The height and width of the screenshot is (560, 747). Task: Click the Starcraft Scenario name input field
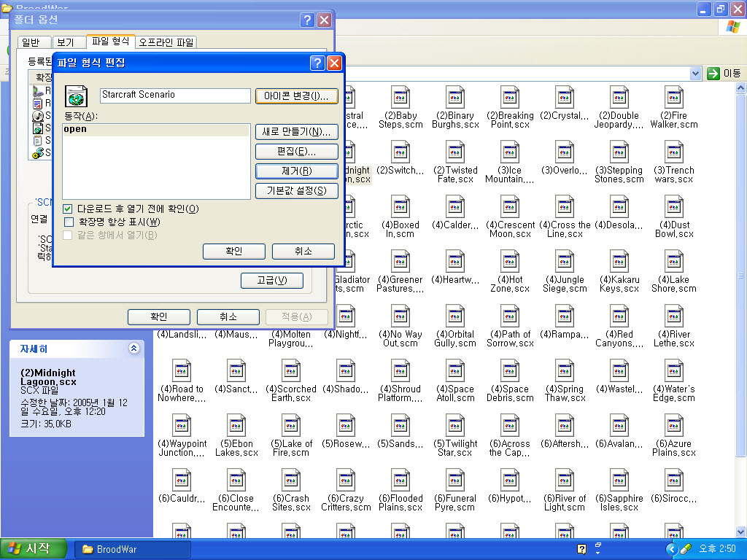pyautogui.click(x=175, y=96)
